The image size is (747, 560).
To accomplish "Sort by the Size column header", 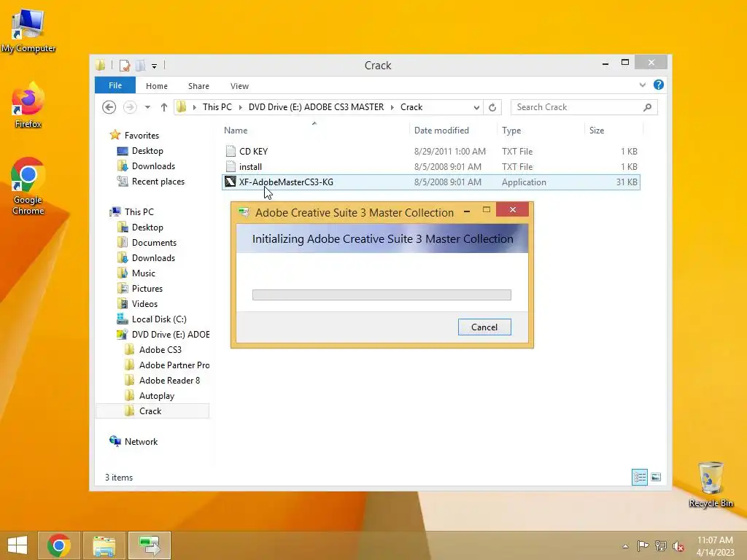I will [x=597, y=130].
